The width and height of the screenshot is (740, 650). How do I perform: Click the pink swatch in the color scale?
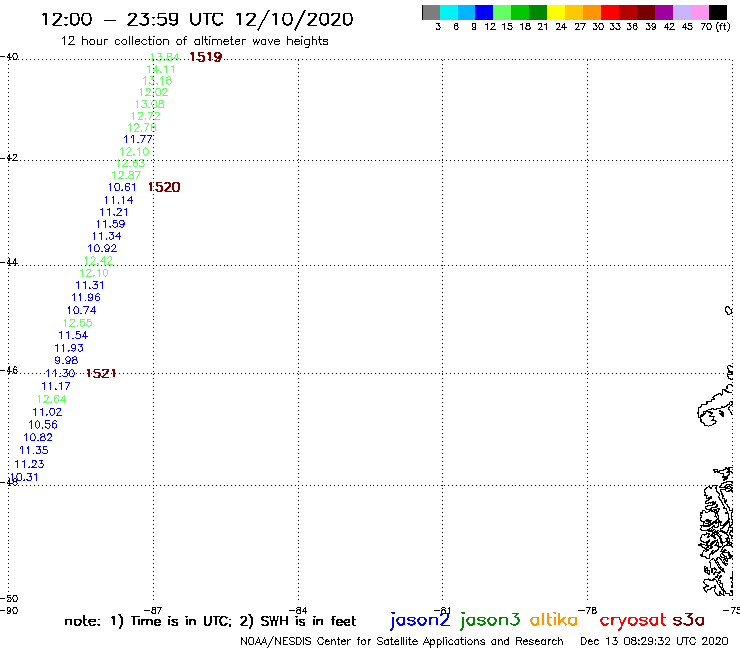699,12
